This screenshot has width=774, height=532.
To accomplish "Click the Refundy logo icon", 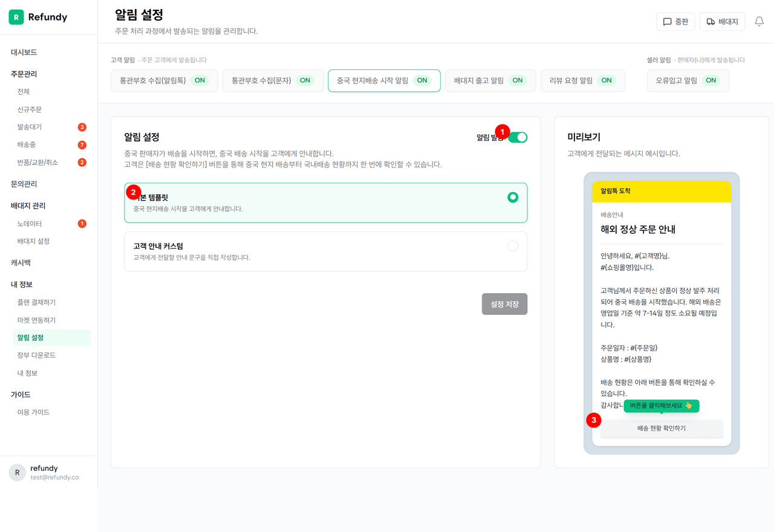I will 16,17.
